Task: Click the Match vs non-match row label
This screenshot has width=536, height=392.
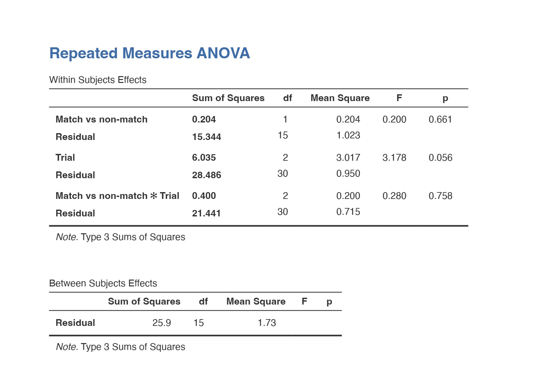Action: (101, 120)
